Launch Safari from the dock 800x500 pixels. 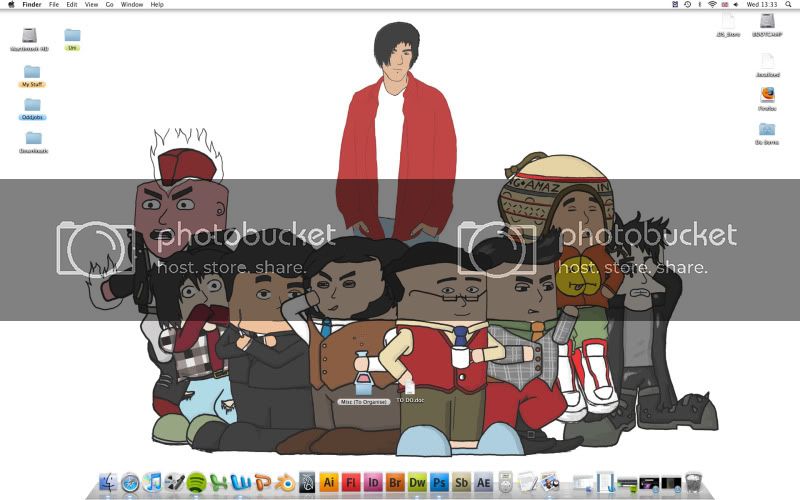(x=130, y=482)
